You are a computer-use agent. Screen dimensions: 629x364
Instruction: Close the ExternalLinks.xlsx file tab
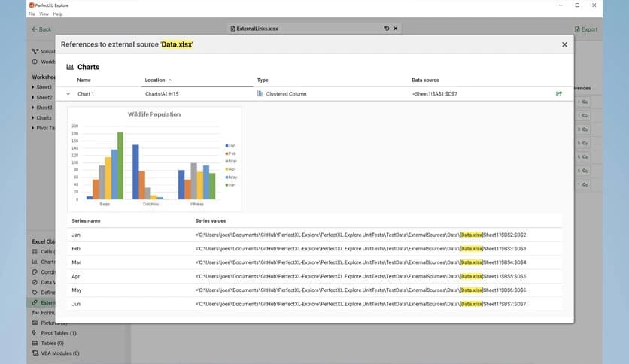pos(396,29)
